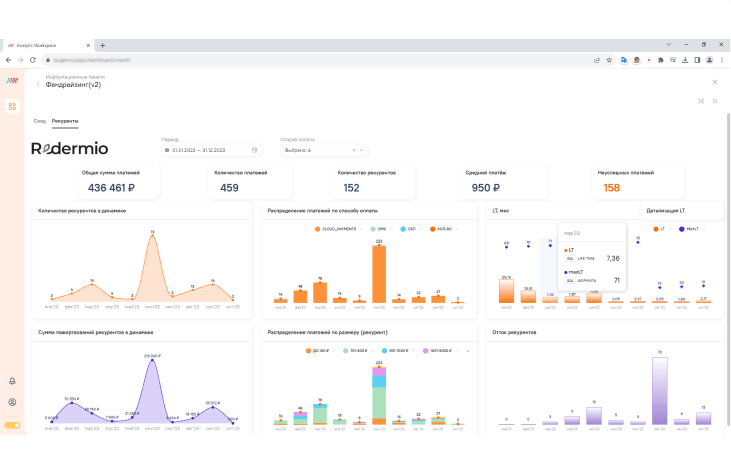Click the share page icon in address bar
The image size is (731, 473).
(x=597, y=60)
